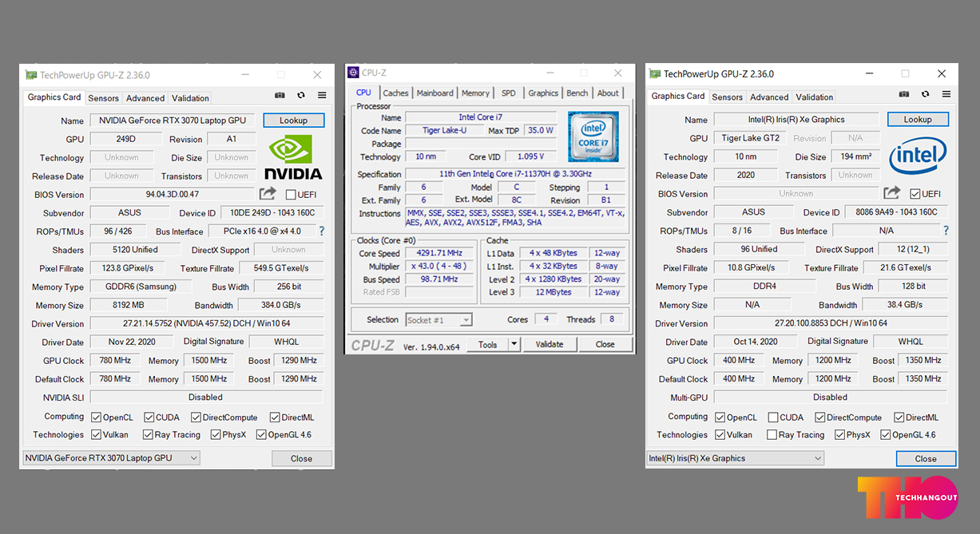Click the Memory Type field GDDR6 (Samsung)

click(140, 287)
